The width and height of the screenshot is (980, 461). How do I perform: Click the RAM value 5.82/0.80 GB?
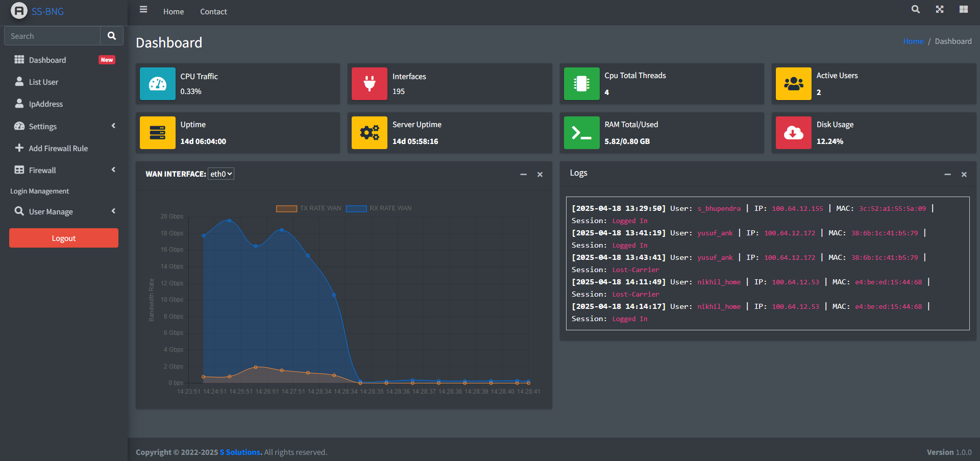coord(627,141)
